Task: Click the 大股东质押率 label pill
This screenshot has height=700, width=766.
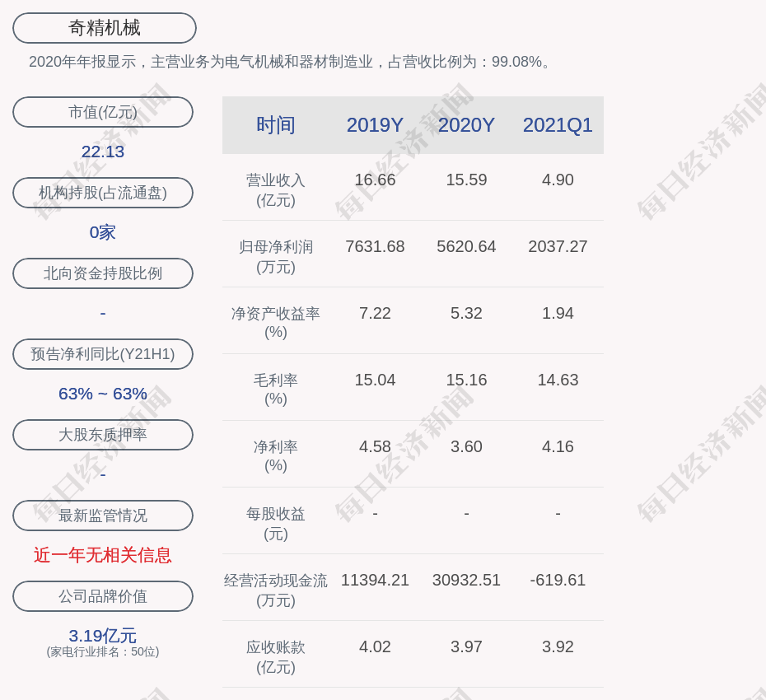Action: [103, 434]
